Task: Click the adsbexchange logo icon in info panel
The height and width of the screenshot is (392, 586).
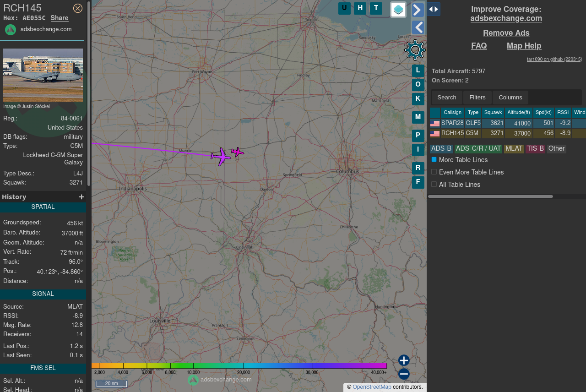Action: tap(11, 30)
